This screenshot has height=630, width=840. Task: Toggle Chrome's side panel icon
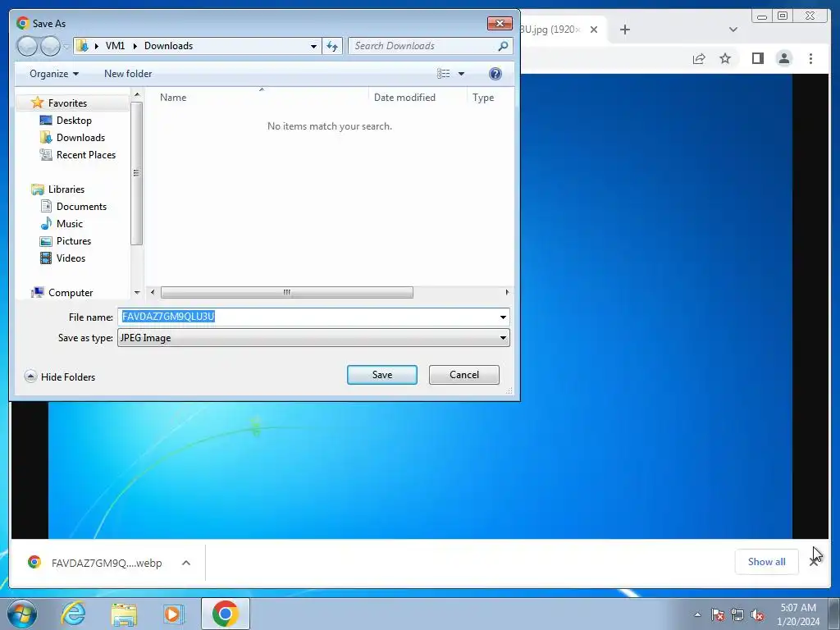pyautogui.click(x=757, y=58)
